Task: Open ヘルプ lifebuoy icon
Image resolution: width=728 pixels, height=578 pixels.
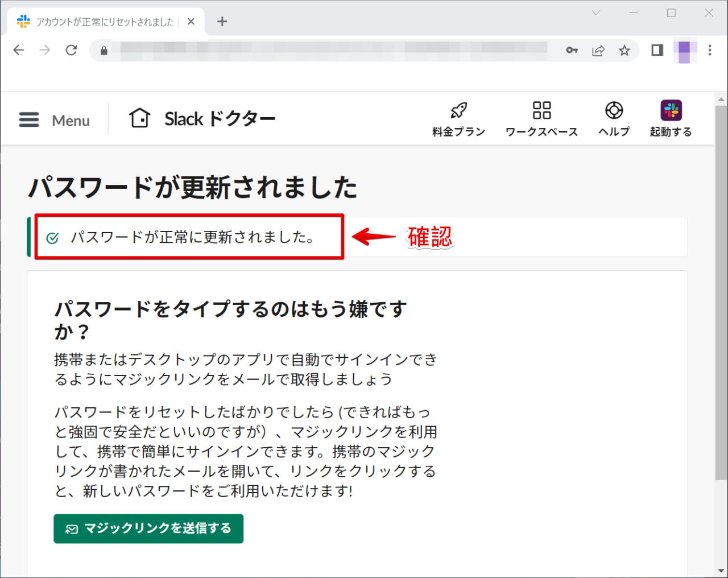Action: (614, 110)
